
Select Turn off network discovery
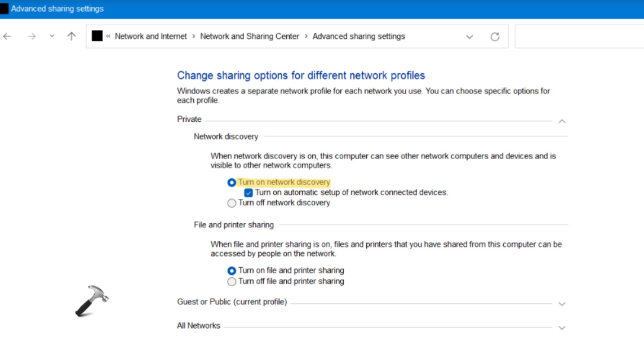click(232, 203)
